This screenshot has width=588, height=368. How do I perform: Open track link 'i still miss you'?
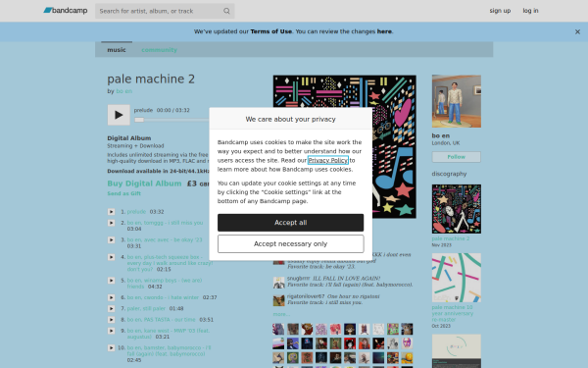165,223
